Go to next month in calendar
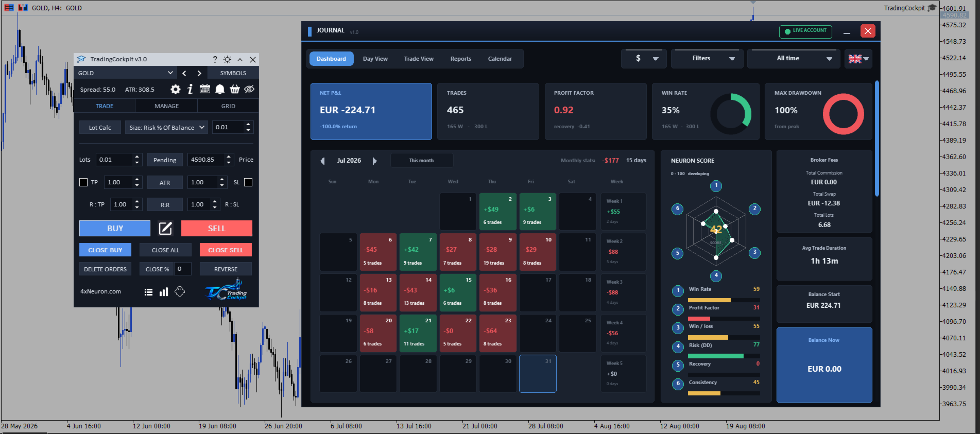Viewport: 980px width, 434px height. click(374, 161)
